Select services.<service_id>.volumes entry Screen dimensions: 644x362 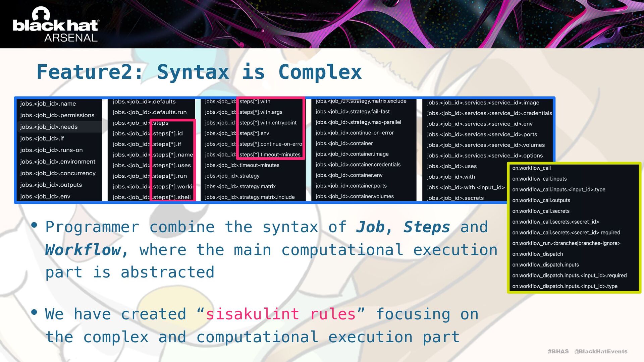tap(486, 145)
